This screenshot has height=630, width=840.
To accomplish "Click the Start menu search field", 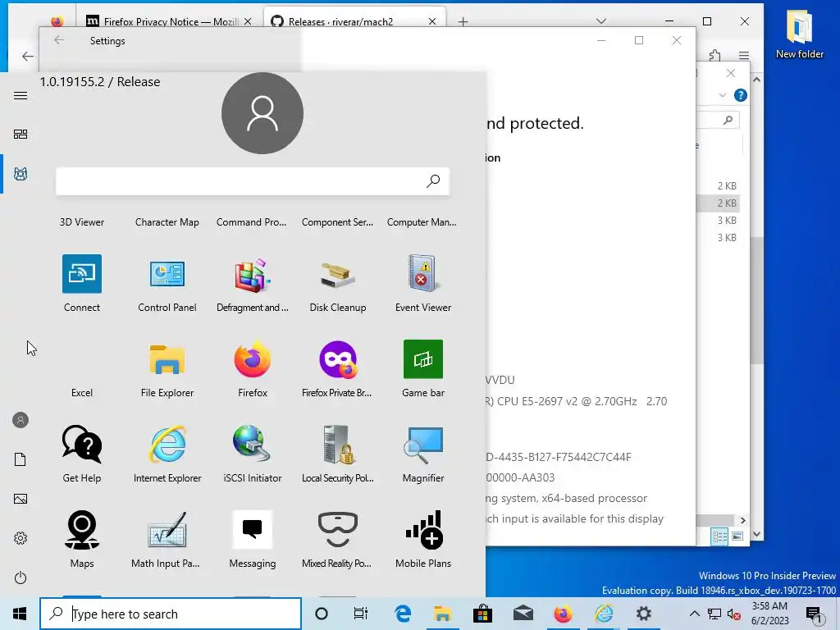I will (x=253, y=181).
